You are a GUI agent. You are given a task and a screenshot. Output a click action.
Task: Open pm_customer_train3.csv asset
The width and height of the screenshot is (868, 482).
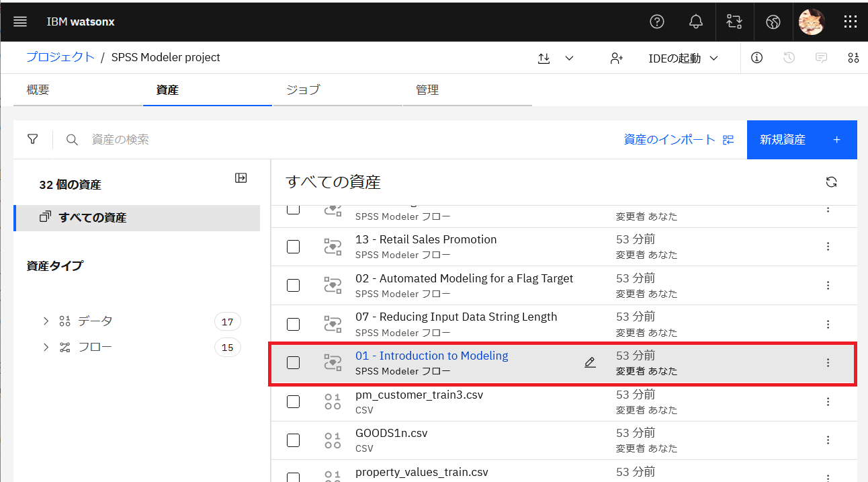point(419,395)
